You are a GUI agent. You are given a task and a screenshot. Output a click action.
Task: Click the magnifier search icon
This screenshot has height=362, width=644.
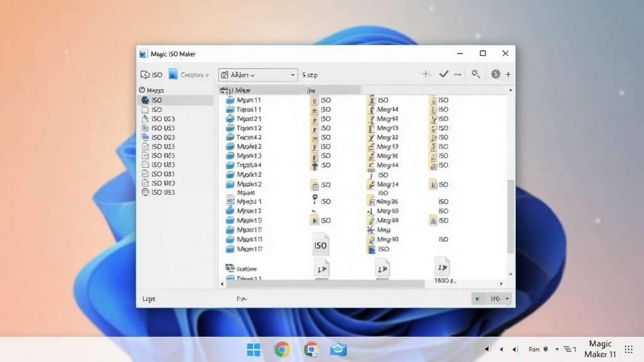(x=475, y=74)
